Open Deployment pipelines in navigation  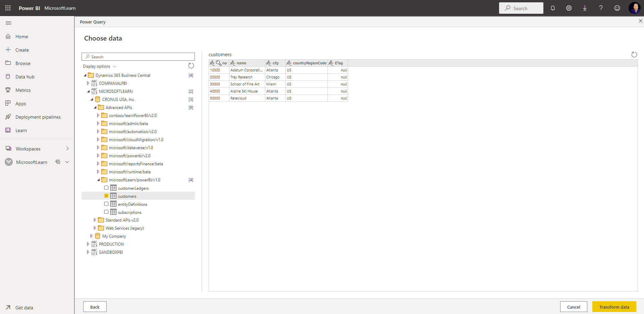tap(37, 117)
